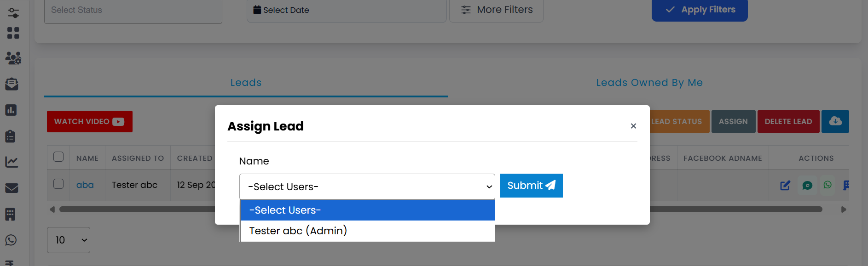868x266 pixels.
Task: Open the bar chart reports sidebar icon
Action: tap(11, 110)
